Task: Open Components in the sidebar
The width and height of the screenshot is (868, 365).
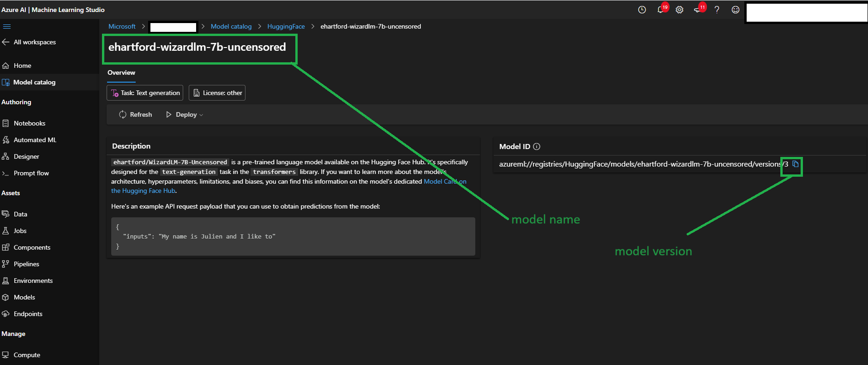Action: 26,247
